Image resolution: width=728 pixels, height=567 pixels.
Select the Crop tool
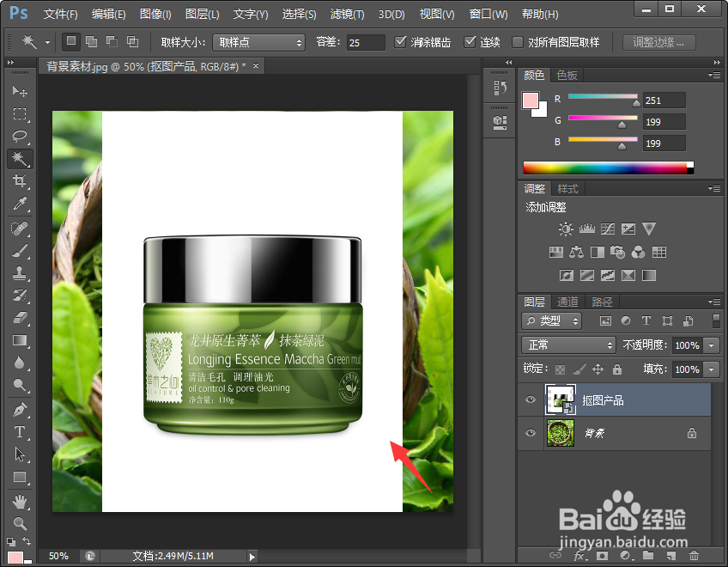tap(20, 180)
